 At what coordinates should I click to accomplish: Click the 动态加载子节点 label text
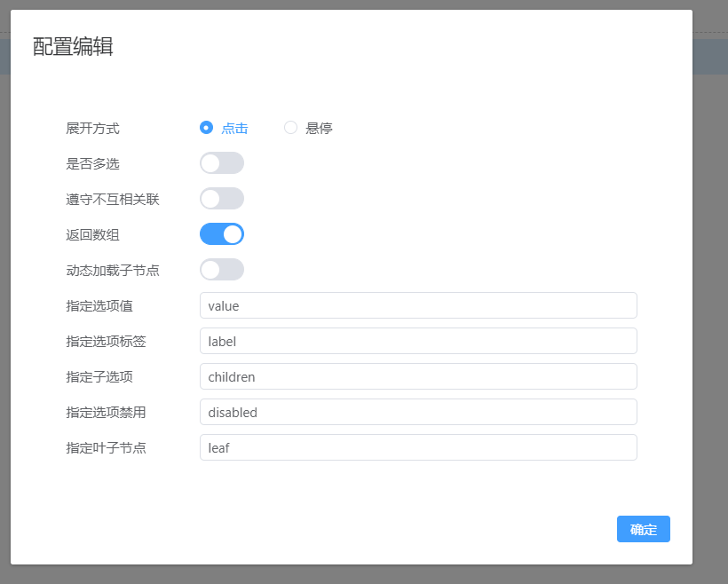pos(113,271)
